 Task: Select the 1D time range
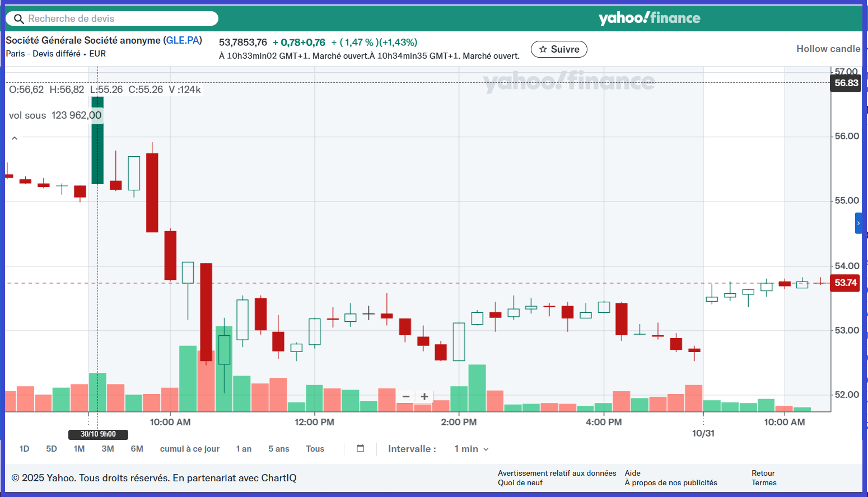pos(24,449)
